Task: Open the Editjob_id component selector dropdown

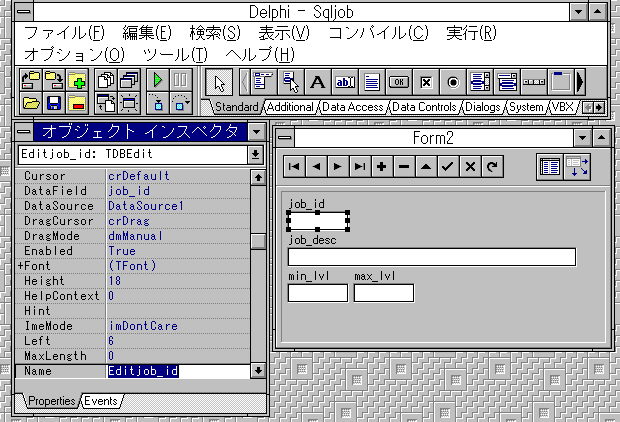Action: [255, 155]
